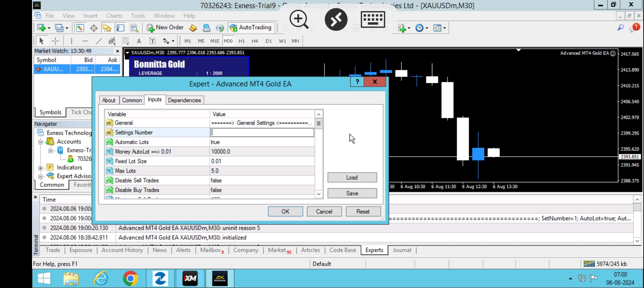Toggle the Market Watch toolbar icon
Image resolution: width=644 pixels, height=288 pixels.
click(x=80, y=28)
